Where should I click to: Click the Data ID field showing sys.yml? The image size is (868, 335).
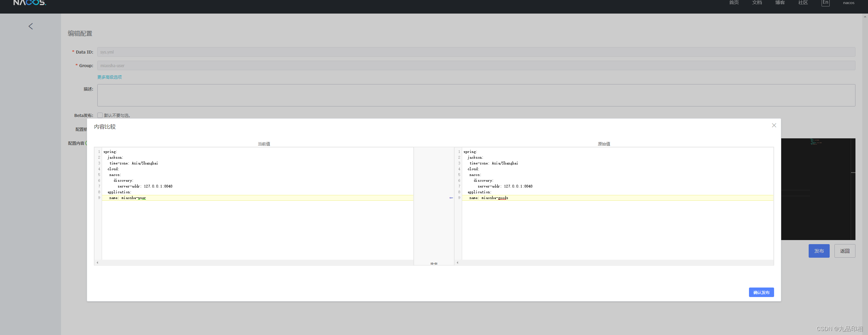[x=475, y=52]
